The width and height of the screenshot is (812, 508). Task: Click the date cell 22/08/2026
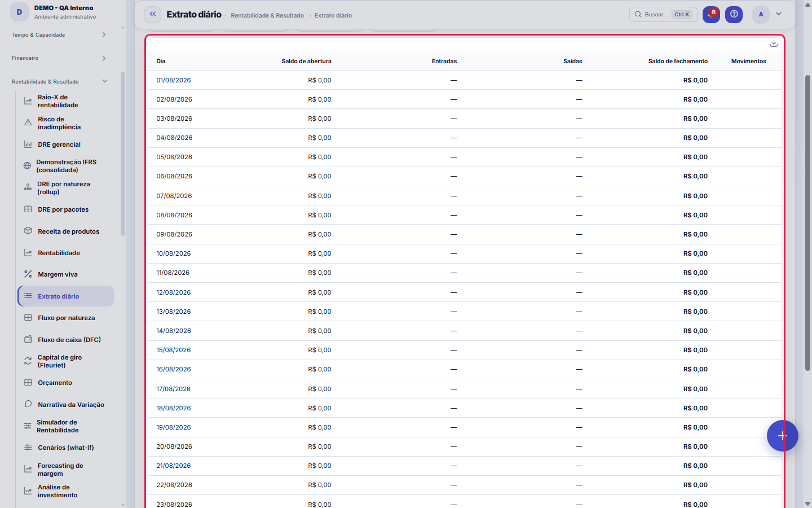(174, 485)
